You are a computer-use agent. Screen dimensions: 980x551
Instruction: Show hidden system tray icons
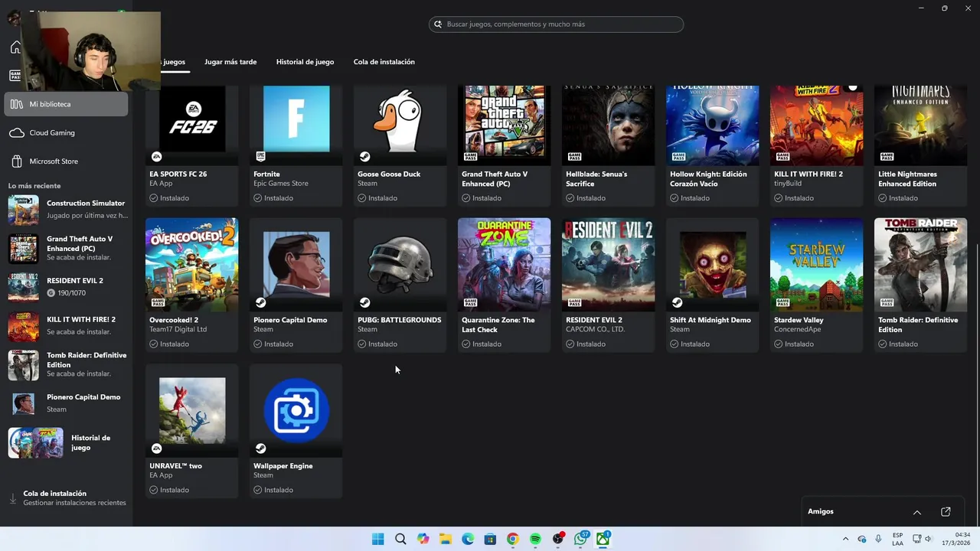pyautogui.click(x=845, y=539)
